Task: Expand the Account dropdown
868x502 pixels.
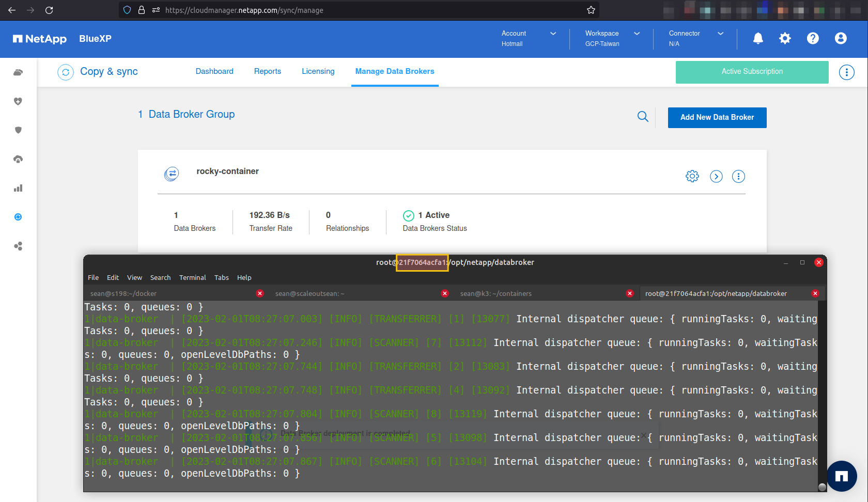Action: [529, 38]
